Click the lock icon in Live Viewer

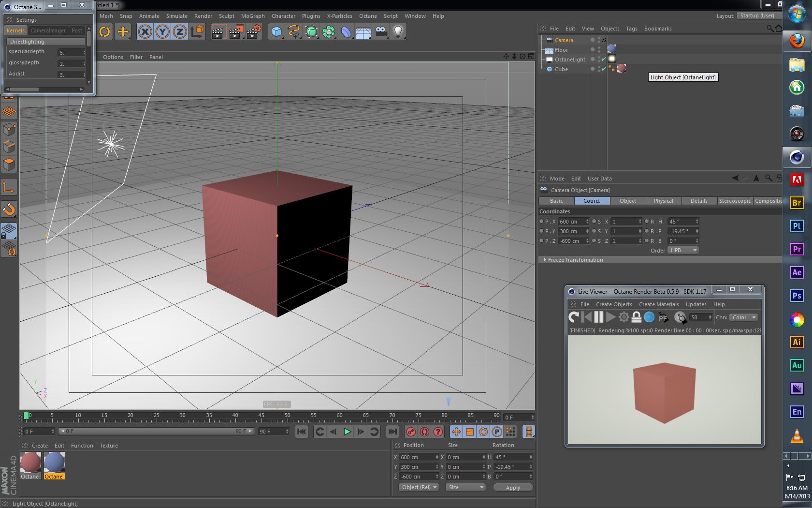[637, 317]
